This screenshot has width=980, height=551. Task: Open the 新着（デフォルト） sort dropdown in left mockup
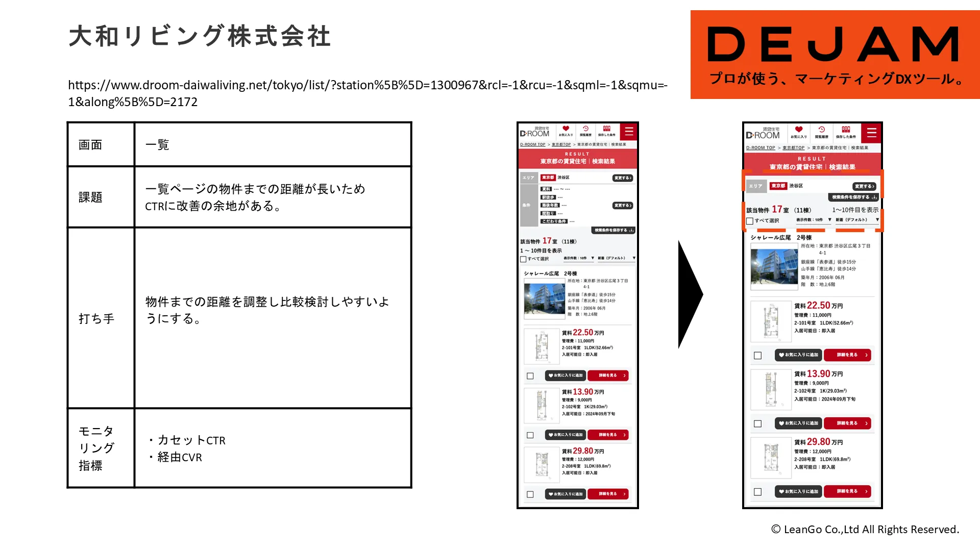pyautogui.click(x=617, y=258)
